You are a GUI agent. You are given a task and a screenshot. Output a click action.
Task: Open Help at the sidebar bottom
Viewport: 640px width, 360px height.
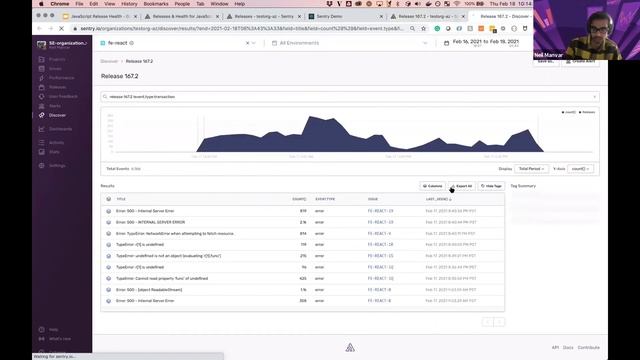pos(53,329)
